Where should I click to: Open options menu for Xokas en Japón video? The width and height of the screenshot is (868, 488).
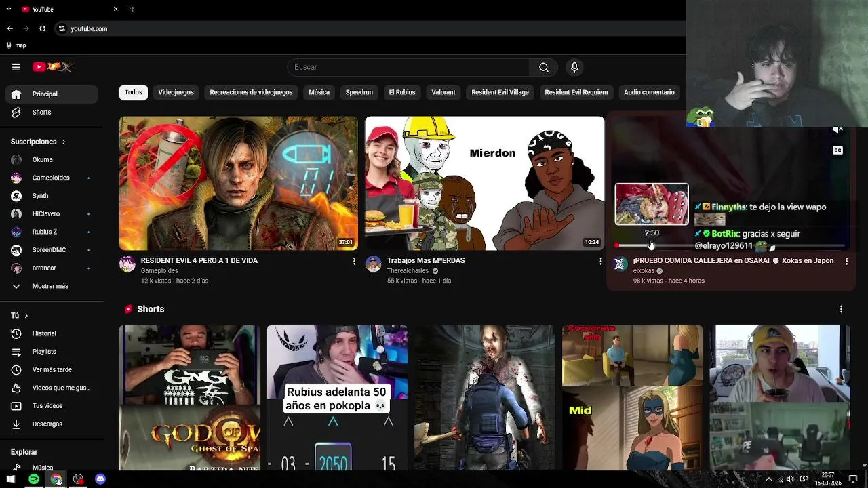[x=846, y=261]
